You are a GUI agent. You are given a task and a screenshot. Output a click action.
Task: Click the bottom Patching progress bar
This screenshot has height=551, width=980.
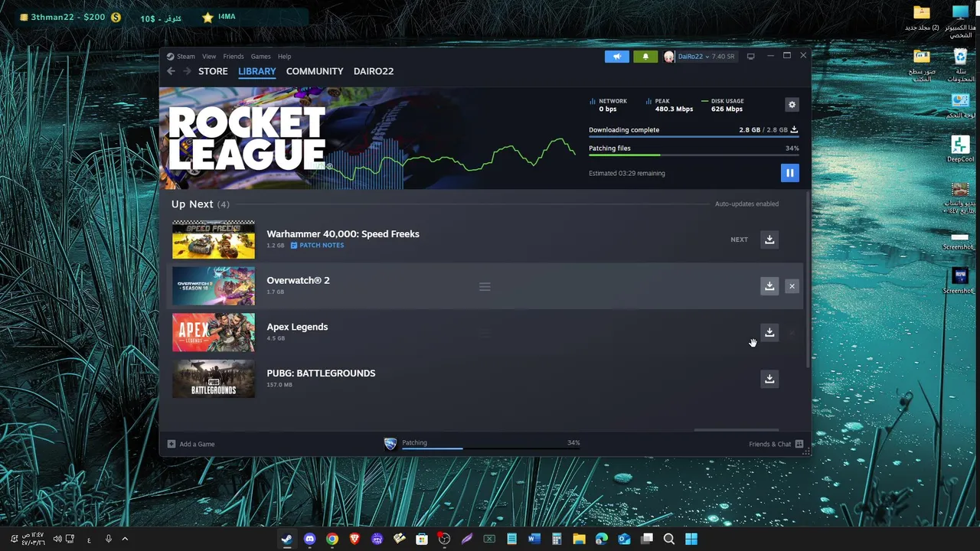[x=491, y=448]
